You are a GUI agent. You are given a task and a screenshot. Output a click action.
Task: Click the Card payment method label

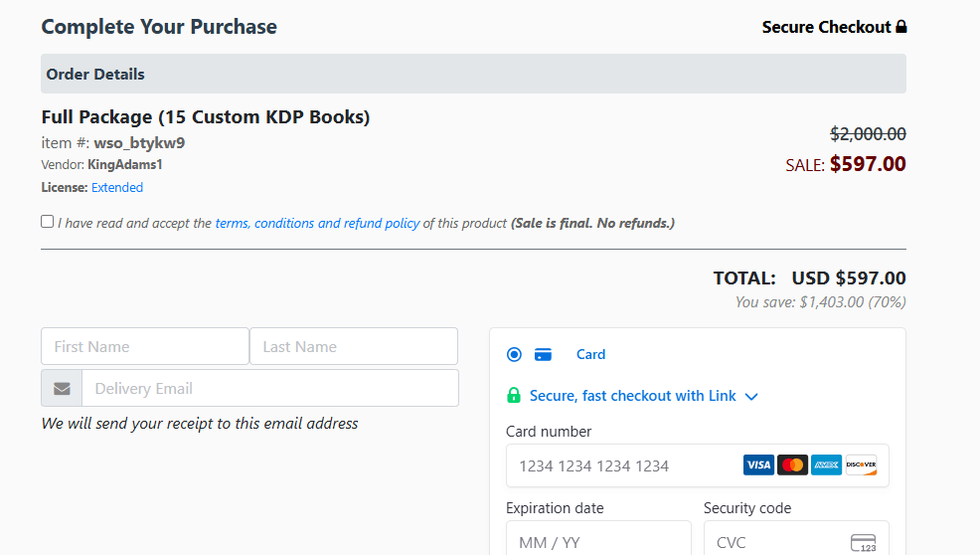click(590, 355)
